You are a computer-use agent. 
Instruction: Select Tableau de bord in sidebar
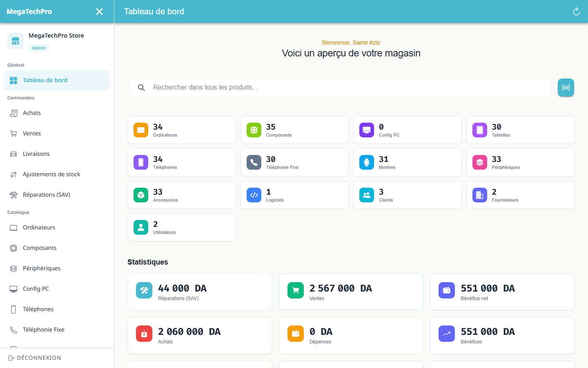[57, 80]
